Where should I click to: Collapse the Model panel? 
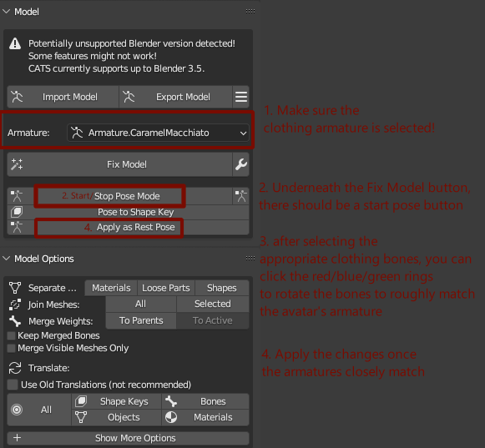click(6, 12)
